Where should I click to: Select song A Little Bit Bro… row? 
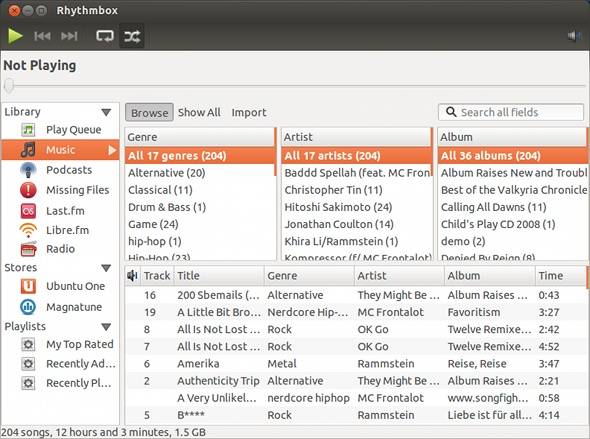pos(356,312)
